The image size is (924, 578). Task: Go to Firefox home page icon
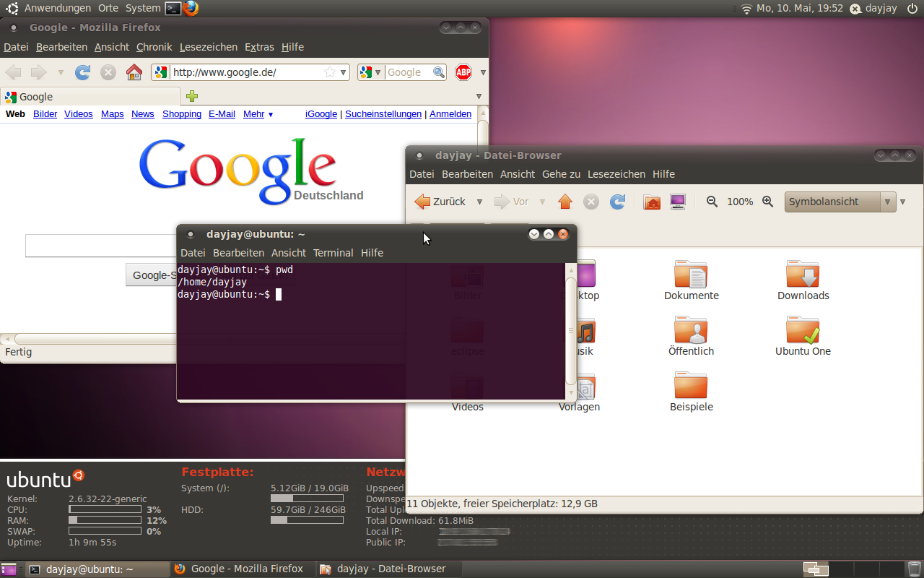pos(134,72)
